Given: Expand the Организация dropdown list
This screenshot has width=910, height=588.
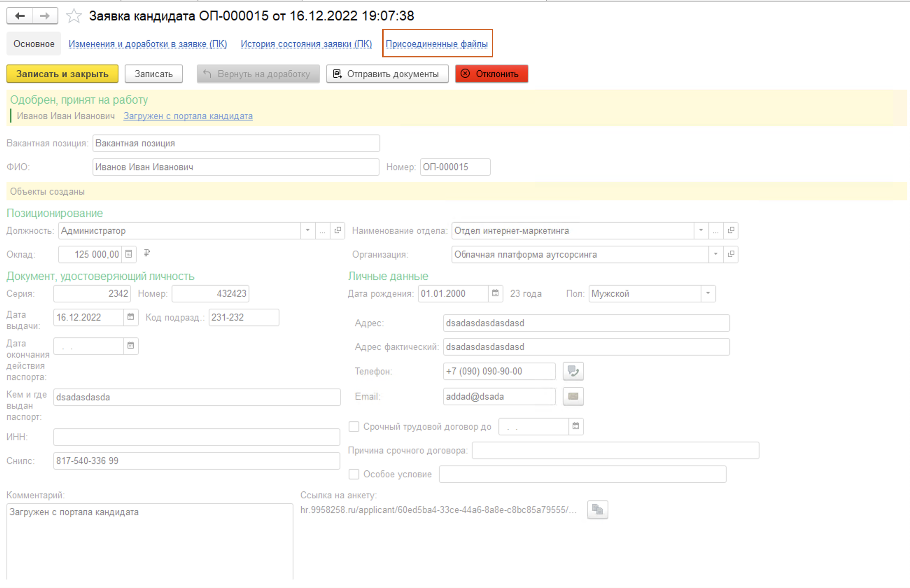Looking at the screenshot, I should pyautogui.click(x=716, y=254).
